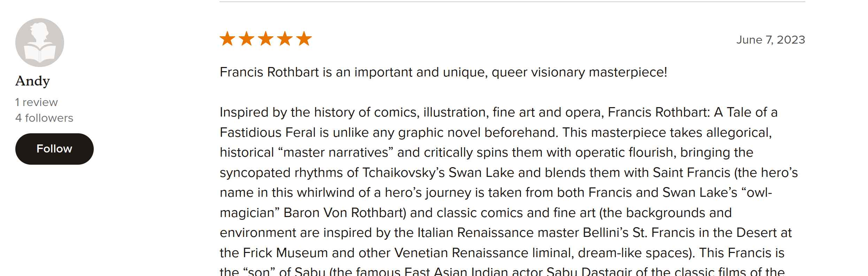Click the fifth orange rating star
868x276 pixels.
tap(304, 38)
